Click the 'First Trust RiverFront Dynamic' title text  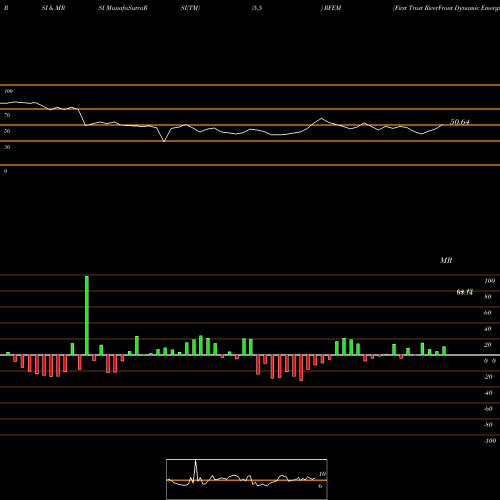click(436, 8)
